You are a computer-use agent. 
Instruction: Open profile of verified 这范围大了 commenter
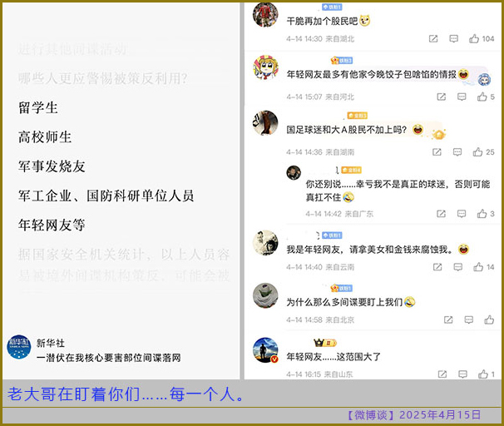[x=265, y=349]
